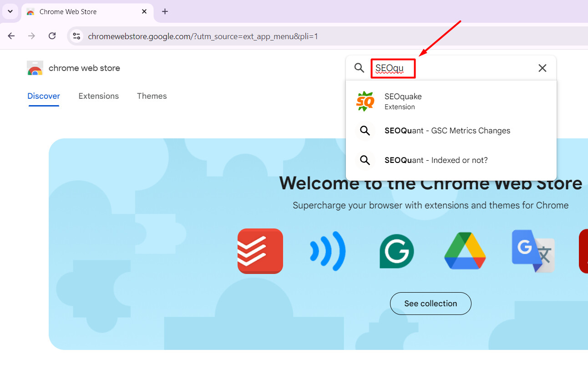Click the Chrome Web Store logo
588x375 pixels.
tap(35, 68)
